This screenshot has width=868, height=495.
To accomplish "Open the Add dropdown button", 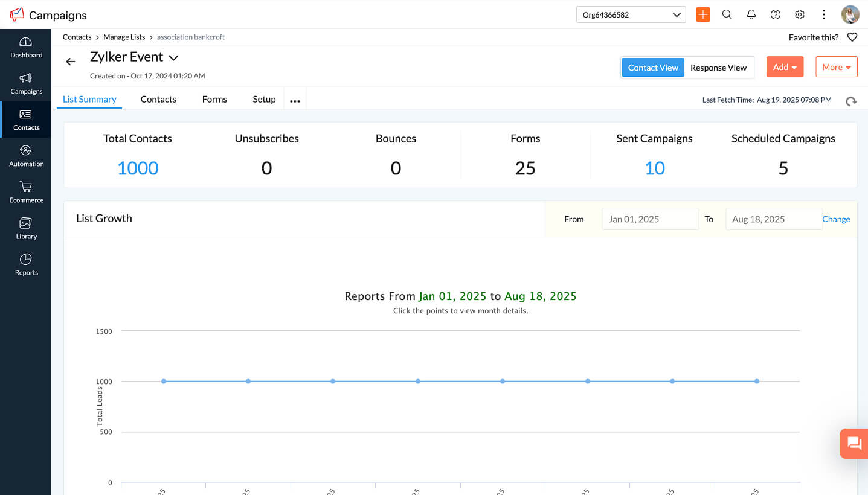I will [785, 67].
